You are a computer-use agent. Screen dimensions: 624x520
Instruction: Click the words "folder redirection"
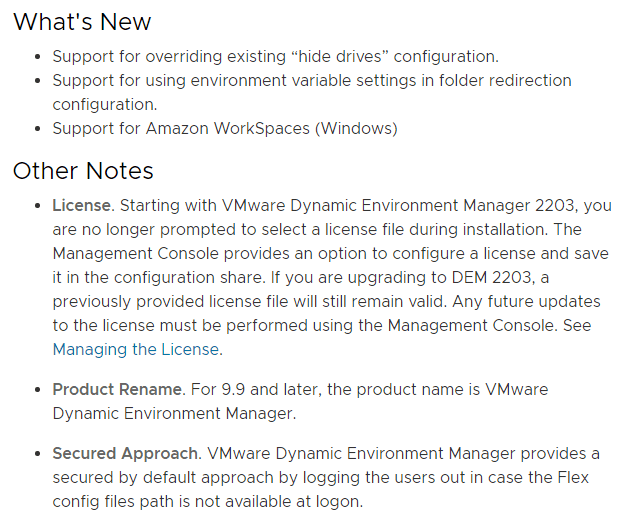point(502,80)
